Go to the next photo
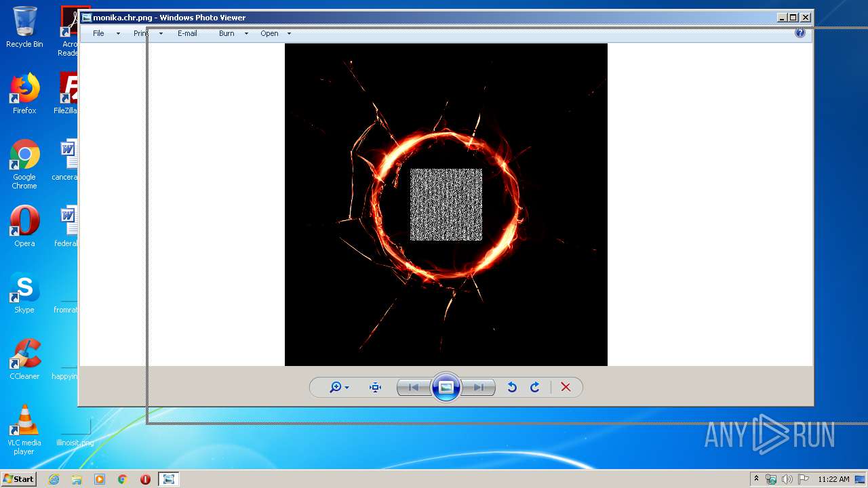Image resolution: width=868 pixels, height=488 pixels. tap(479, 387)
